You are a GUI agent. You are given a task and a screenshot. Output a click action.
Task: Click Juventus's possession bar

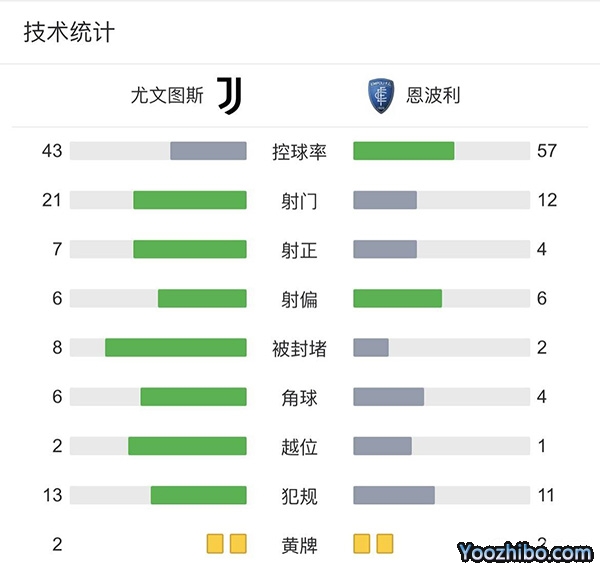point(208,151)
